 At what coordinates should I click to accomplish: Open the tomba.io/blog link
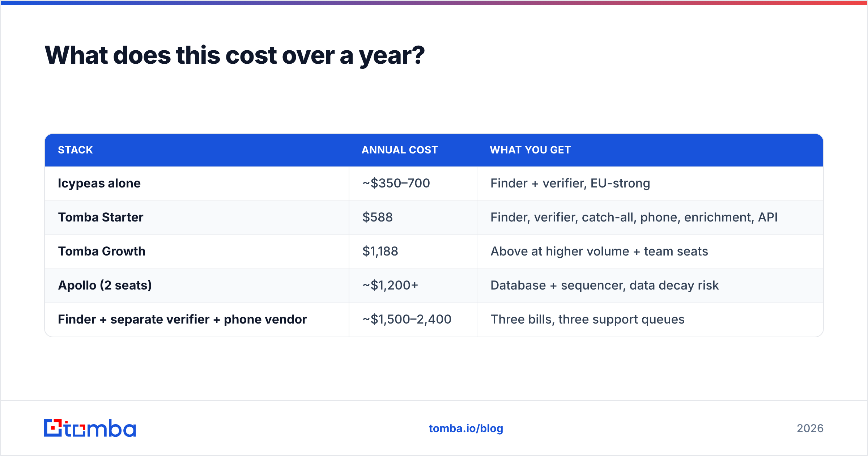[x=466, y=428]
